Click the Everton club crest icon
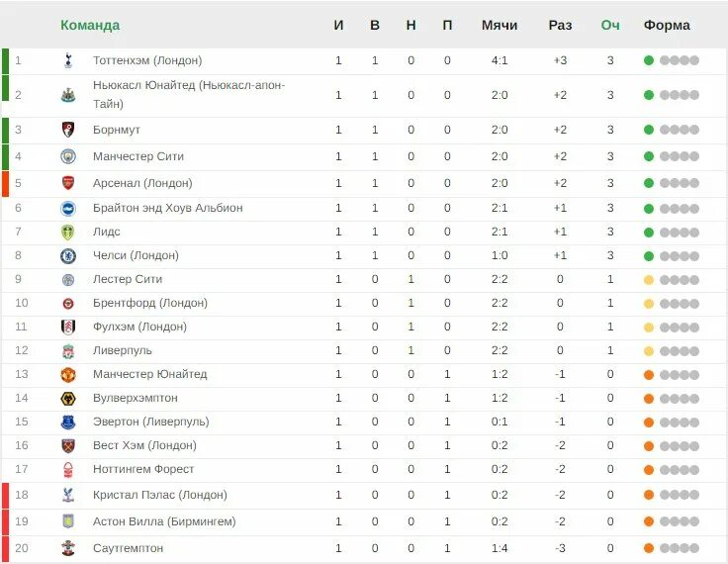 (x=68, y=423)
